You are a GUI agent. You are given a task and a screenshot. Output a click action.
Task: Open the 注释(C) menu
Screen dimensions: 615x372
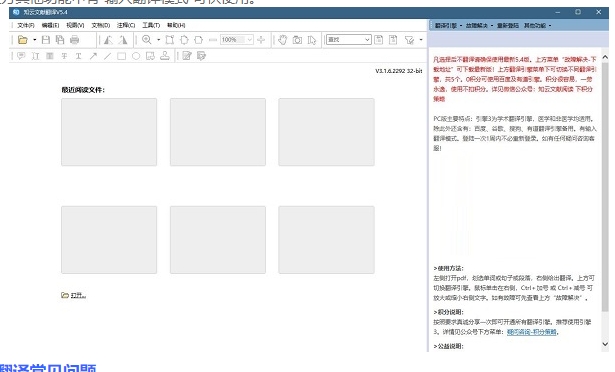point(126,25)
